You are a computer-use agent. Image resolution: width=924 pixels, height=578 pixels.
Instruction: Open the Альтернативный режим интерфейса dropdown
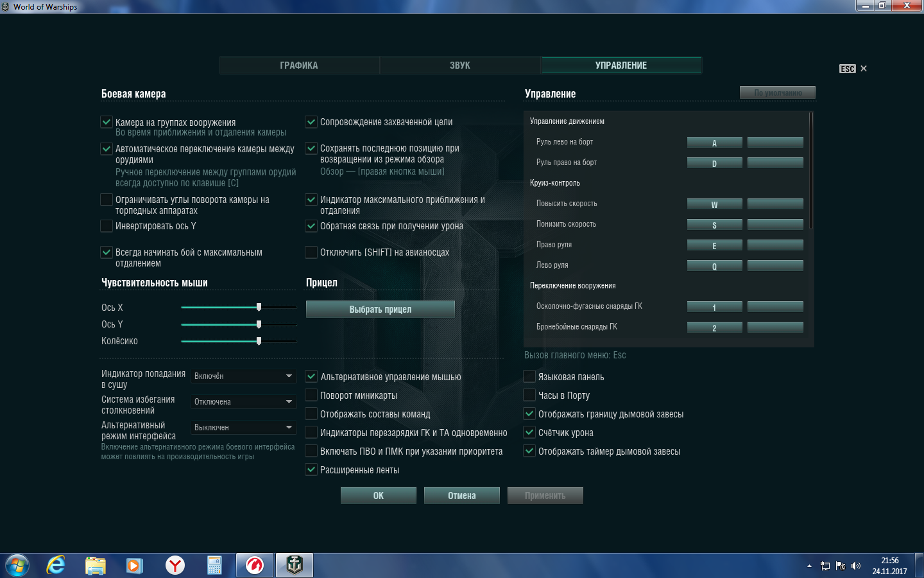coord(243,427)
